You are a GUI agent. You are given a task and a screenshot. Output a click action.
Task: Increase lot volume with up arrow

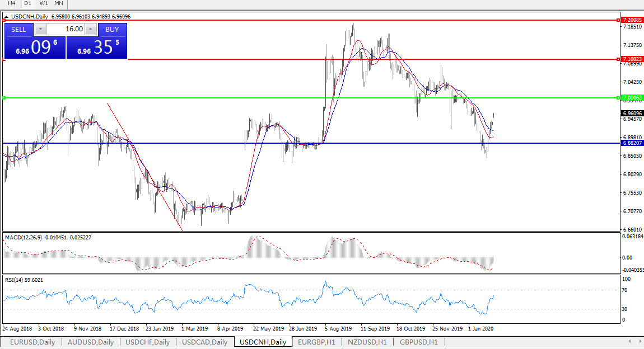click(91, 29)
